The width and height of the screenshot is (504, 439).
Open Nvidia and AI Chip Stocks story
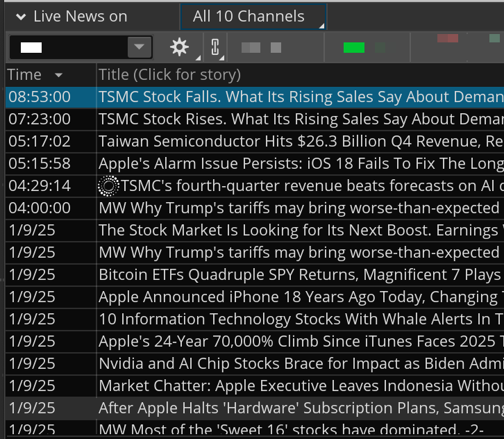(300, 363)
